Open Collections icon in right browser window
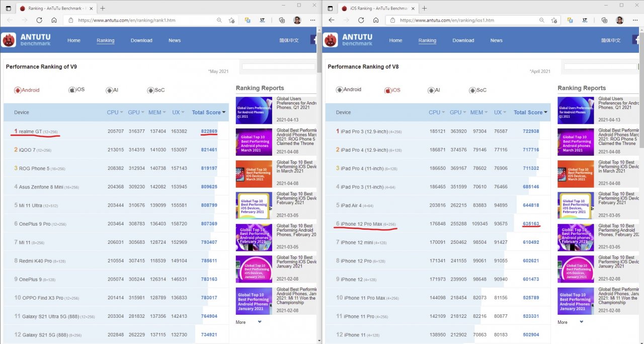 (604, 20)
